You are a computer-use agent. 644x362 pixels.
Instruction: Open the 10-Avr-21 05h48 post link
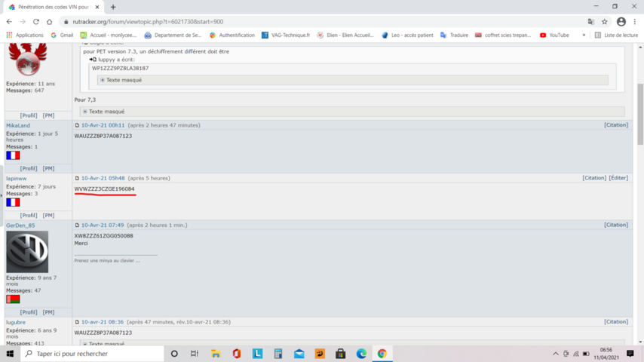click(x=103, y=178)
